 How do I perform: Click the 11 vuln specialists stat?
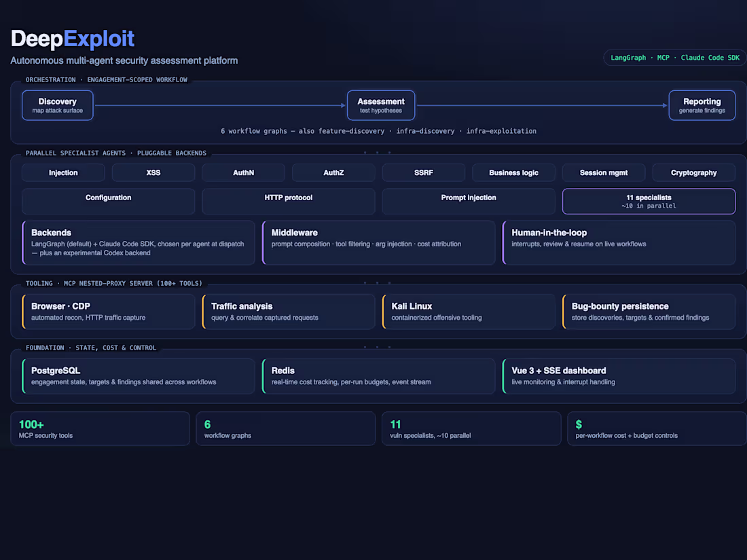point(471,428)
